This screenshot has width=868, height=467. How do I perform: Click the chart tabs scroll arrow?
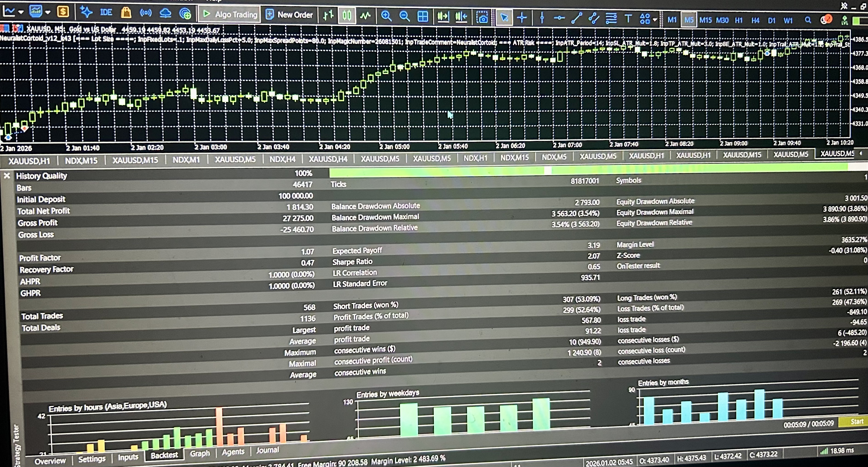[861, 153]
